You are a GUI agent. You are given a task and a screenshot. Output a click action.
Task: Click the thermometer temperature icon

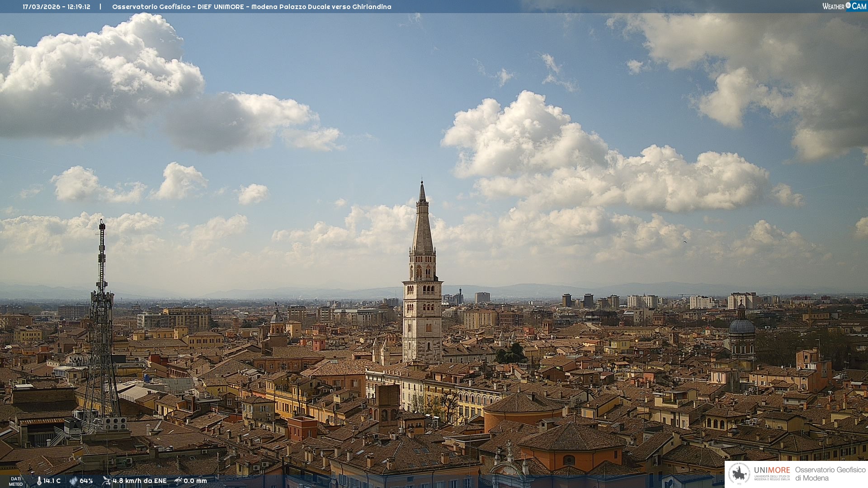tap(39, 481)
